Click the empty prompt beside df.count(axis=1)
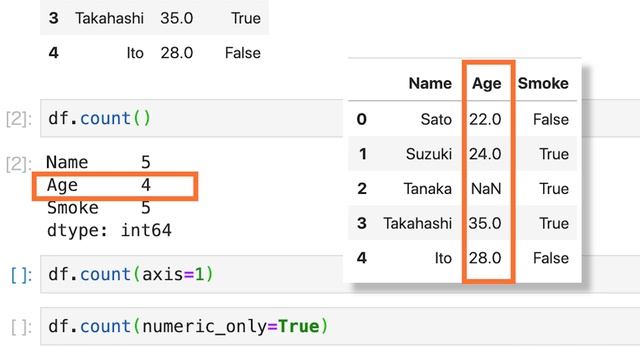 (21, 275)
